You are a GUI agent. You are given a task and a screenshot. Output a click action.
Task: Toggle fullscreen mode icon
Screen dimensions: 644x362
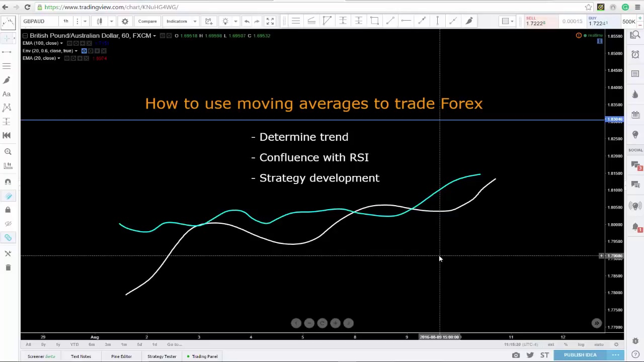pos(270,21)
